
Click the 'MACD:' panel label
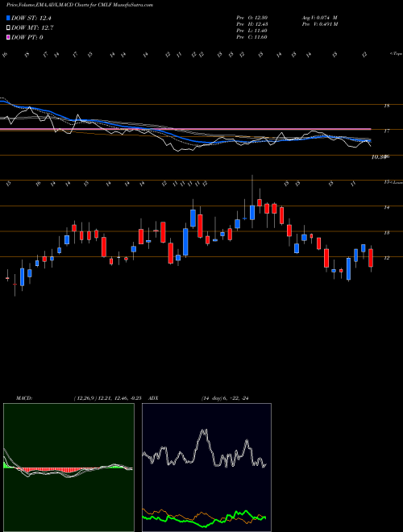pos(24,398)
